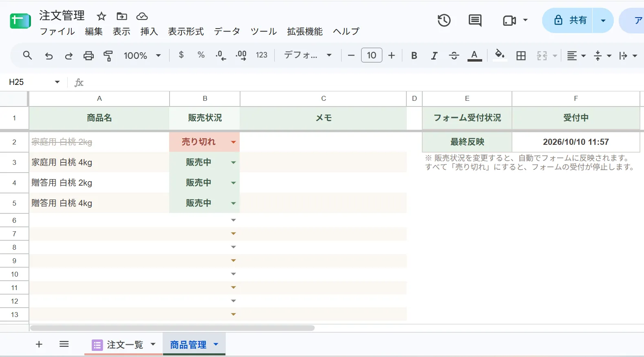Open the all sheets list button
The height and width of the screenshot is (357, 644).
[64, 344]
